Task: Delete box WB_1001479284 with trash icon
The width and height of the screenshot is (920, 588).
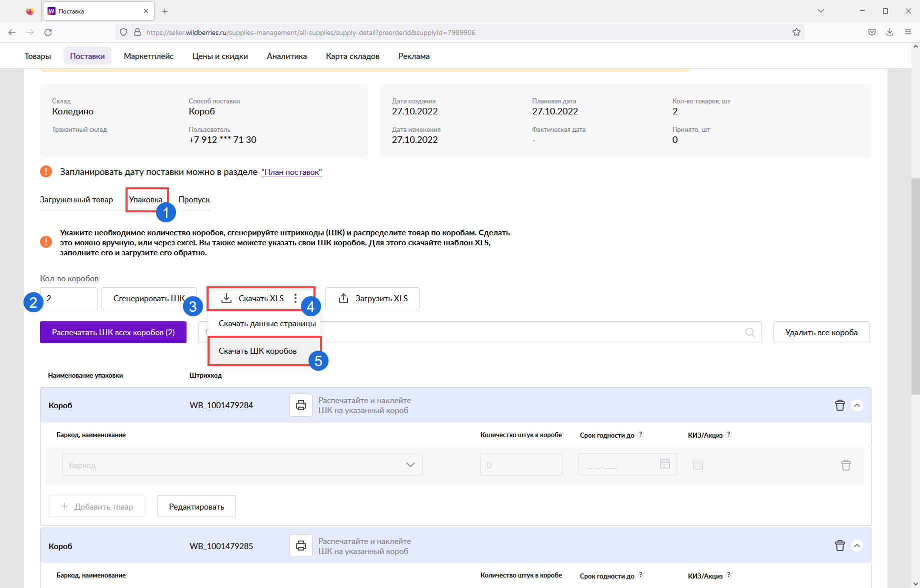Action: [839, 405]
